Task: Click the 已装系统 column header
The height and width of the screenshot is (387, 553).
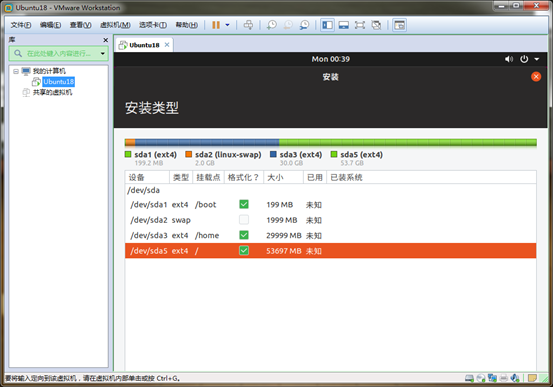Action: tap(432, 177)
